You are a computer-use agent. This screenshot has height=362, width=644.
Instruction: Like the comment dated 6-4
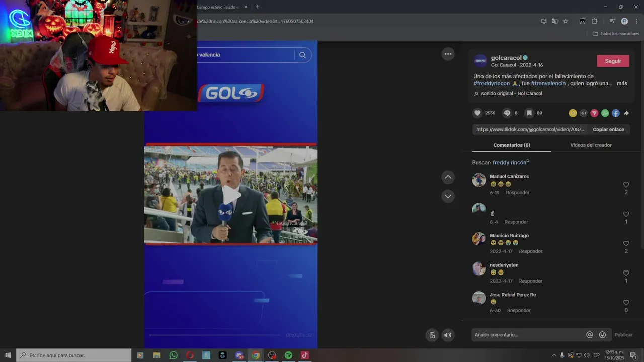(x=626, y=214)
